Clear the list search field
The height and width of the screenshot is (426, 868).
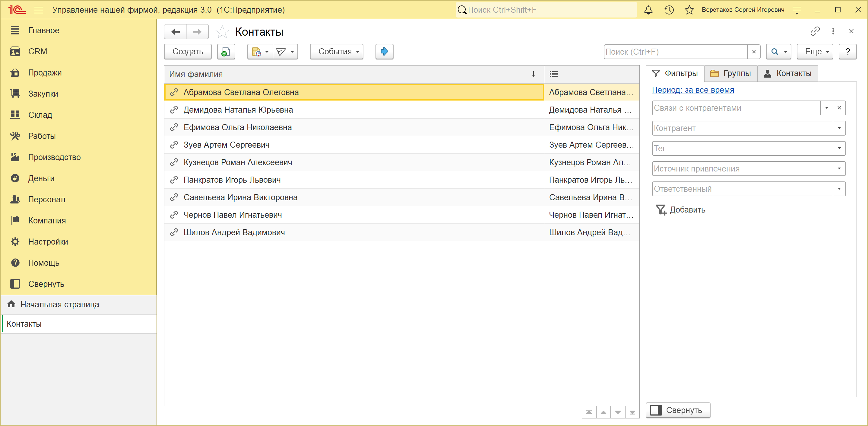(754, 52)
